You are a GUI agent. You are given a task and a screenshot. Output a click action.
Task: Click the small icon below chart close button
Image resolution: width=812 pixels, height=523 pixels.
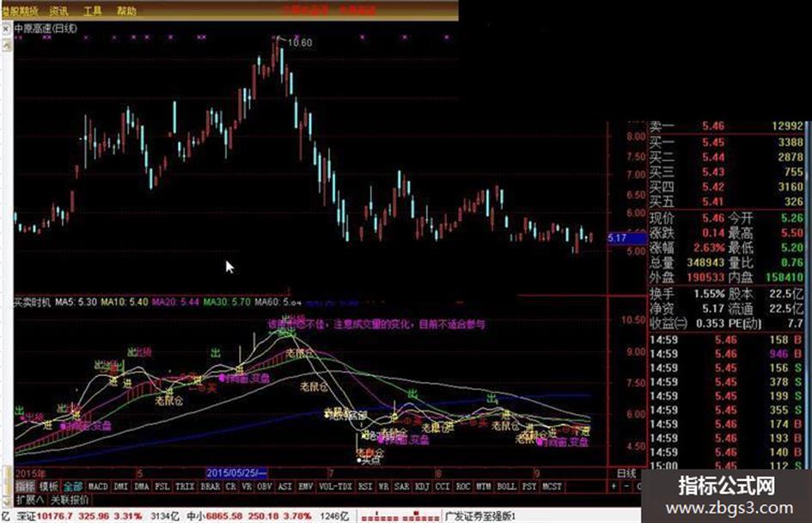(x=6, y=46)
